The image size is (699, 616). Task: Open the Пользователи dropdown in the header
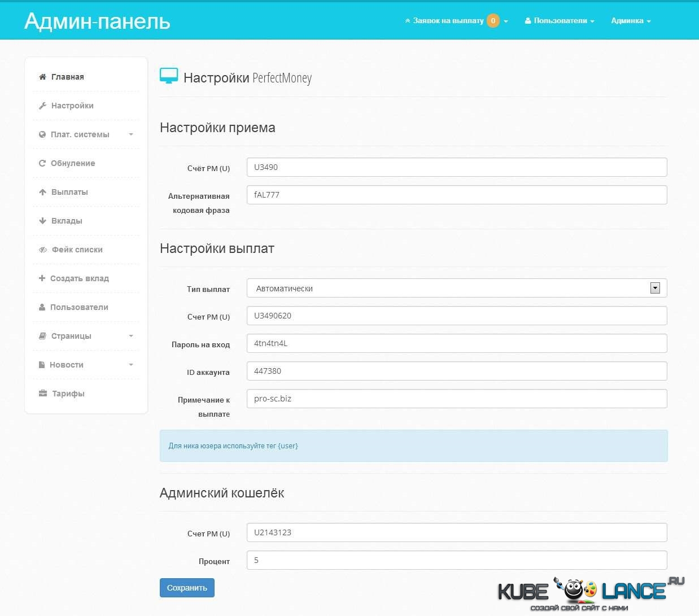tap(560, 21)
